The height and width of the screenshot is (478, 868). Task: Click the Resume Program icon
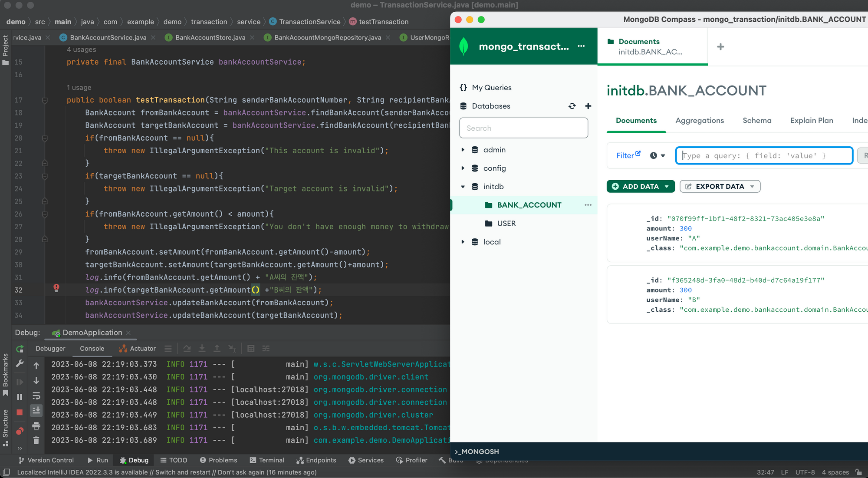[20, 382]
